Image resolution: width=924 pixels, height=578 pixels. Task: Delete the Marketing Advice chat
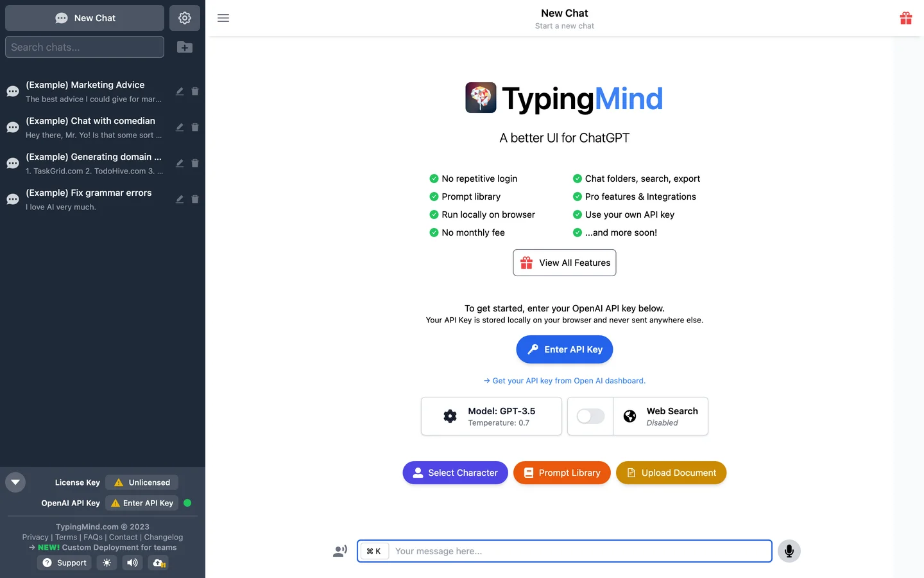click(x=195, y=91)
